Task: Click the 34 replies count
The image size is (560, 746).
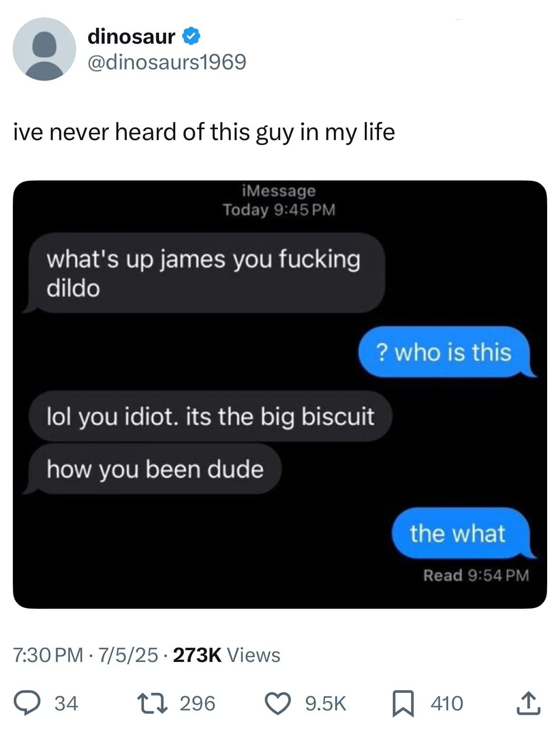Action: point(66,703)
